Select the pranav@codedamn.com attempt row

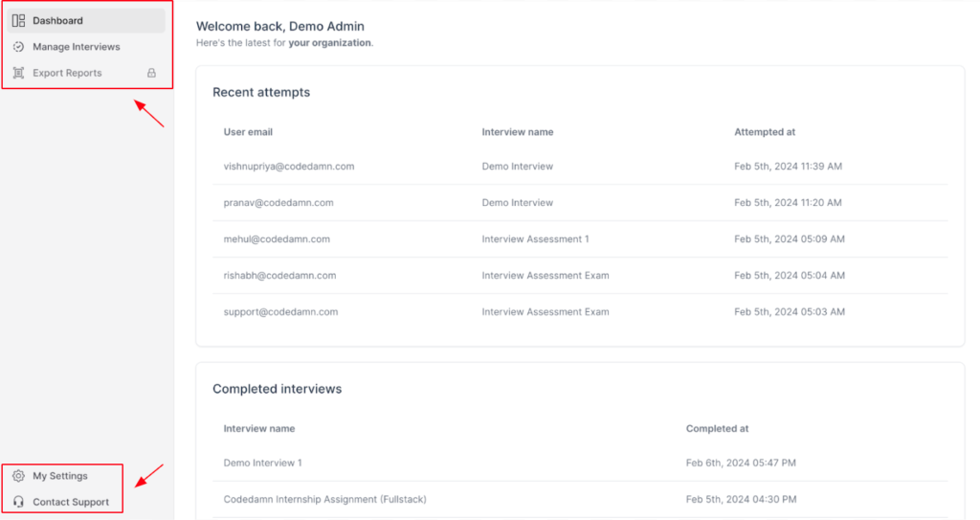point(580,203)
